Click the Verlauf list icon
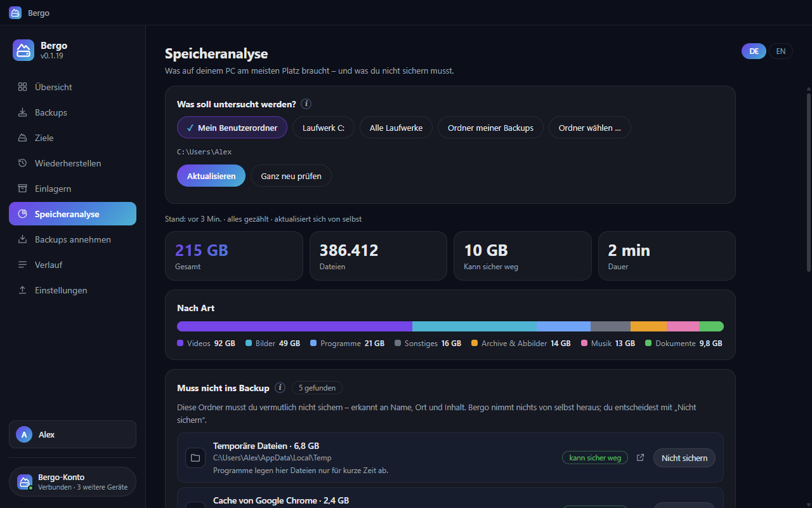The width and height of the screenshot is (812, 508). pos(22,265)
